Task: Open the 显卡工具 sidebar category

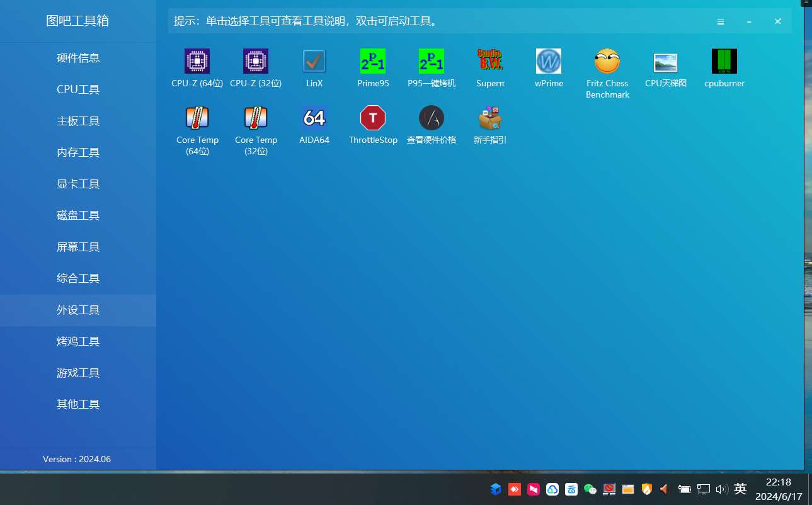Action: 78,184
